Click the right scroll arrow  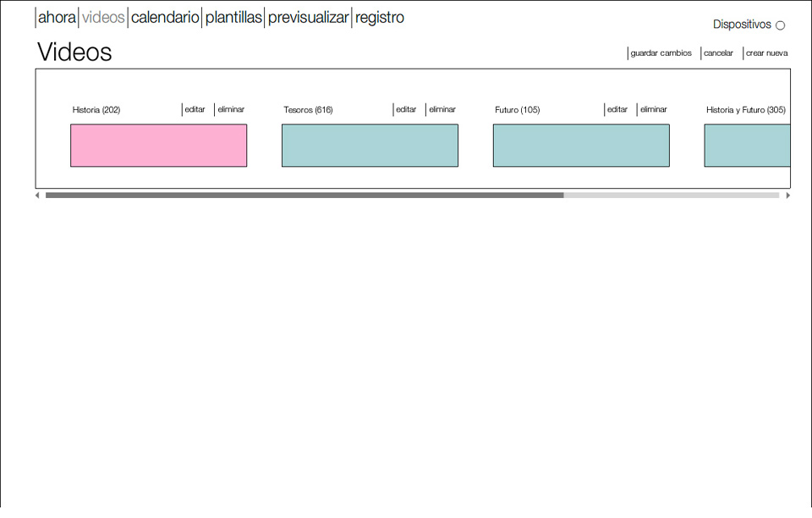point(787,196)
